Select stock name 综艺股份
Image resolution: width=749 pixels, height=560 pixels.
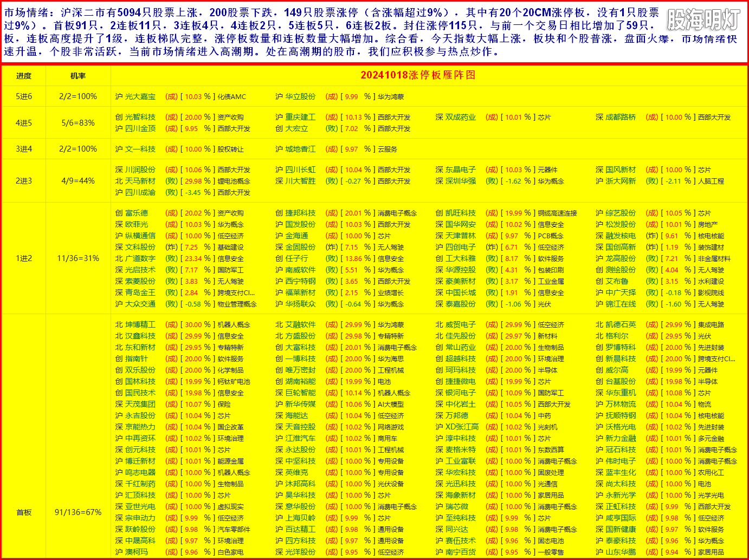(621, 213)
